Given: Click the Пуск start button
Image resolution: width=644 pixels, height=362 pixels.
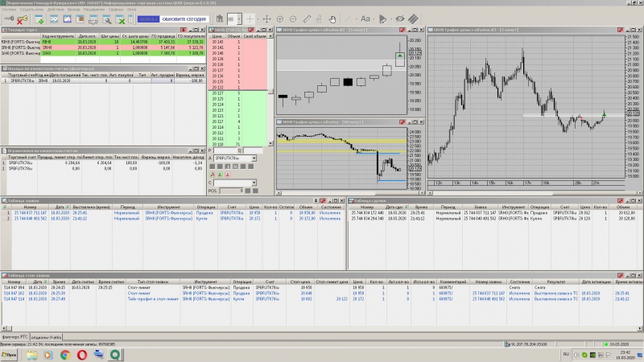Looking at the screenshot, I should [x=9, y=355].
